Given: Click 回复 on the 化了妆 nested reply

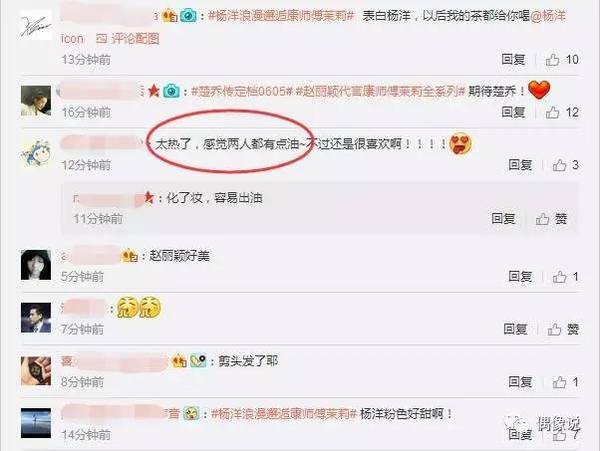Looking at the screenshot, I should (x=503, y=219).
